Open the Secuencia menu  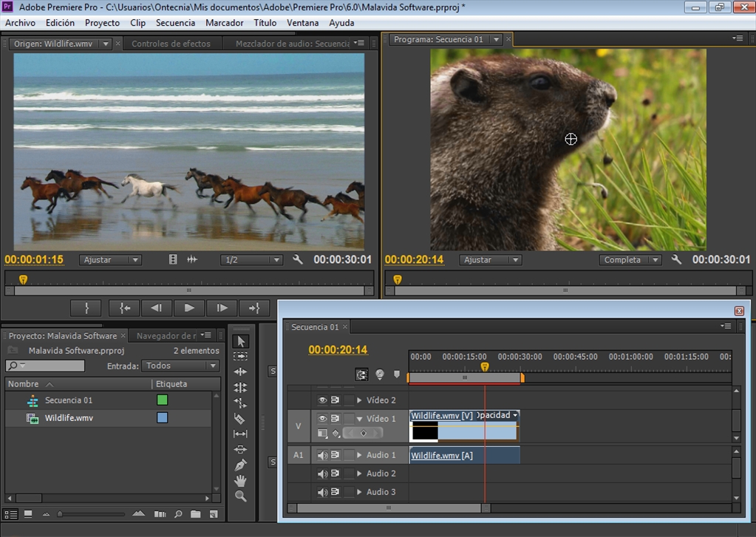point(175,23)
